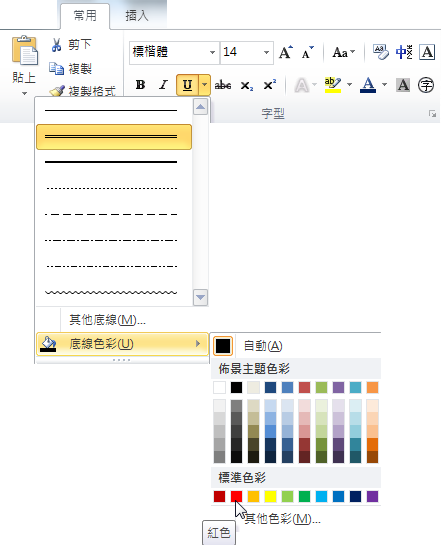Apply the Font Color A button
The image size is (441, 545).
[368, 85]
